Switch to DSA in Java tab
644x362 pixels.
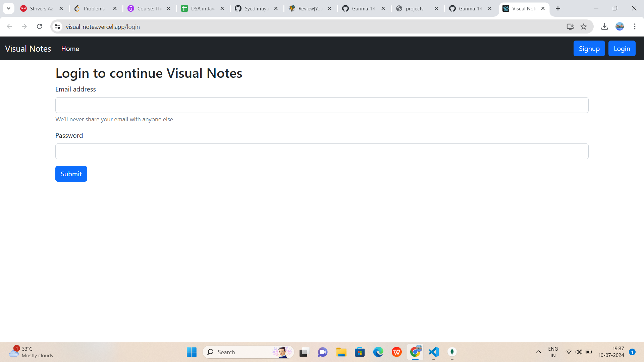pos(202,8)
